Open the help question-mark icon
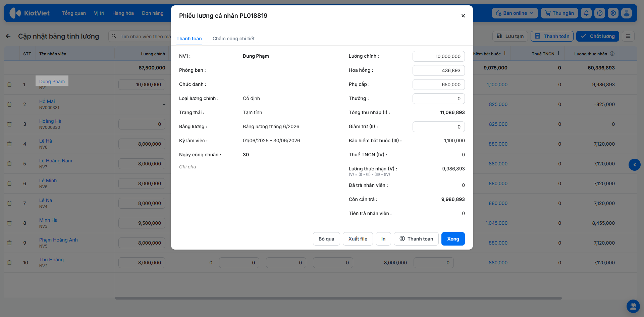This screenshot has height=317, width=644. click(600, 13)
